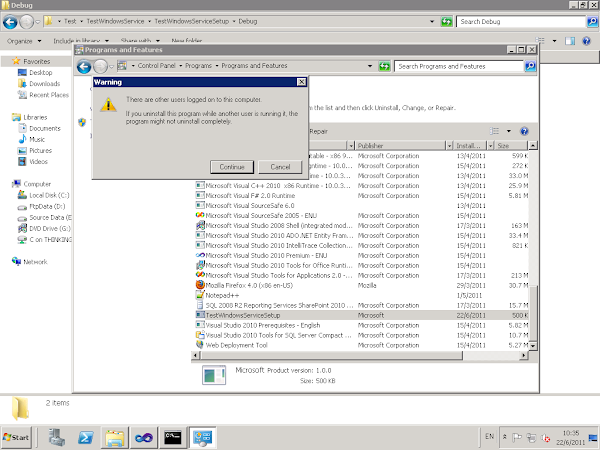
Task: Click Continue in the Warning dialog
Action: point(232,167)
